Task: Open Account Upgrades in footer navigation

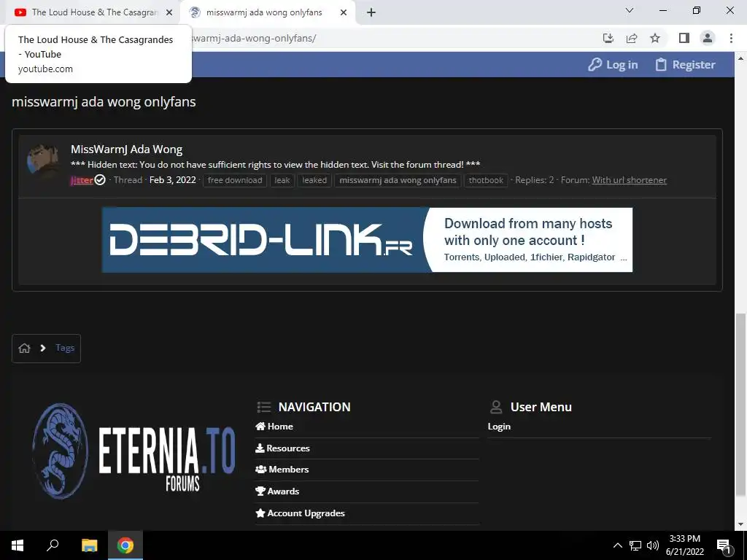Action: coord(300,513)
